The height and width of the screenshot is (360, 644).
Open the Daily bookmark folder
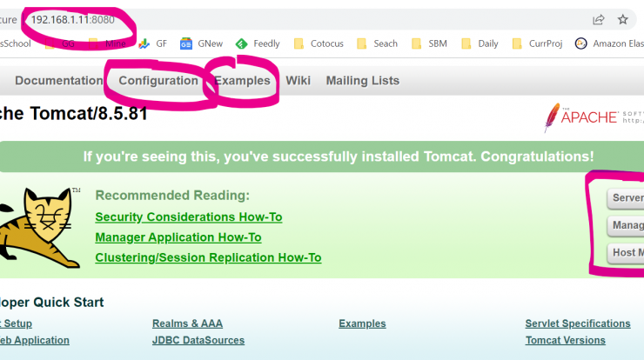point(480,43)
